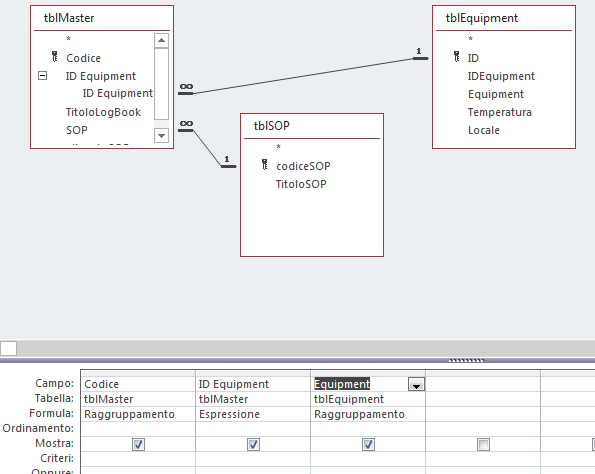The height and width of the screenshot is (474, 595).
Task: Click the pane splitter handle above the grid
Action: pyautogui.click(x=466, y=361)
